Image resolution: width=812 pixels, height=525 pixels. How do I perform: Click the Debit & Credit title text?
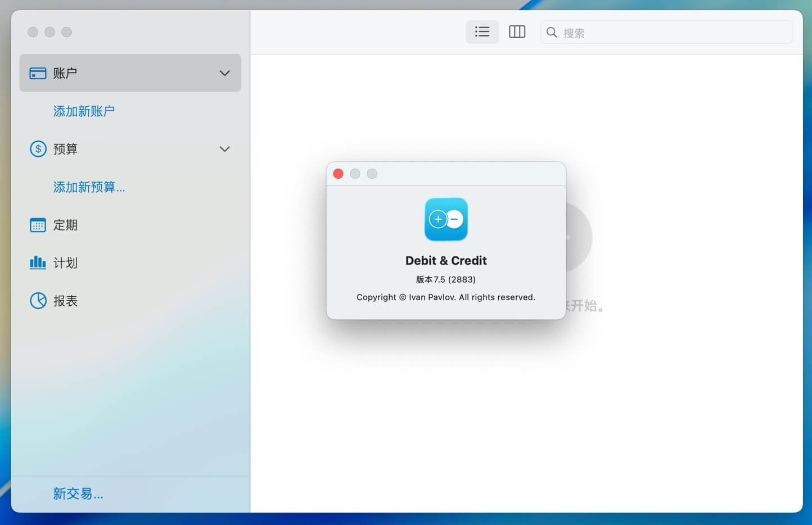[x=446, y=260]
